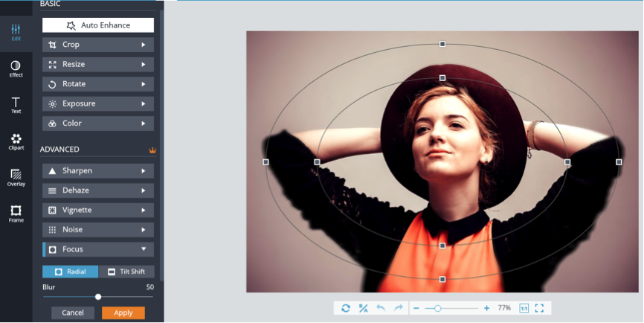Open the Frame sidebar section
Screen dimensions: 644x323
pos(16,214)
